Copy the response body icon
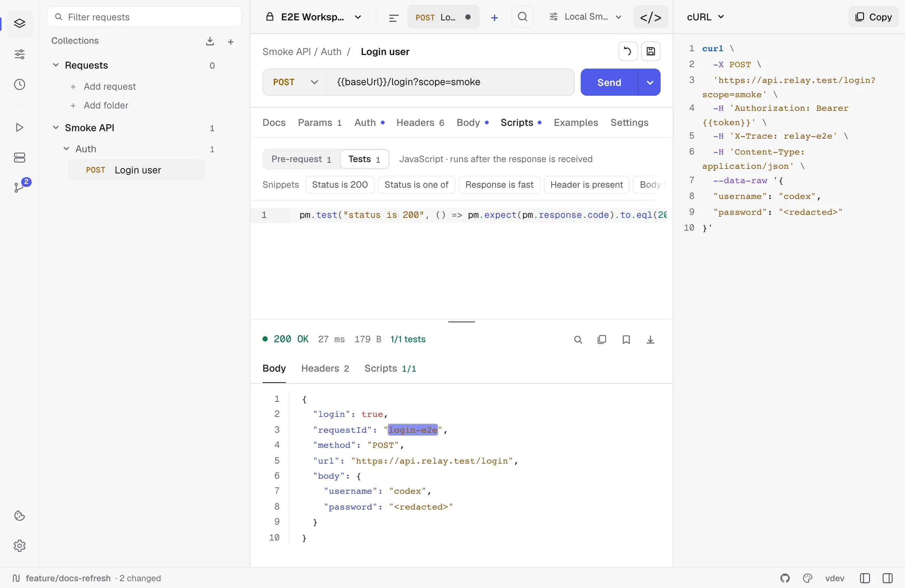Screen dimensions: 905x588 pos(601,340)
